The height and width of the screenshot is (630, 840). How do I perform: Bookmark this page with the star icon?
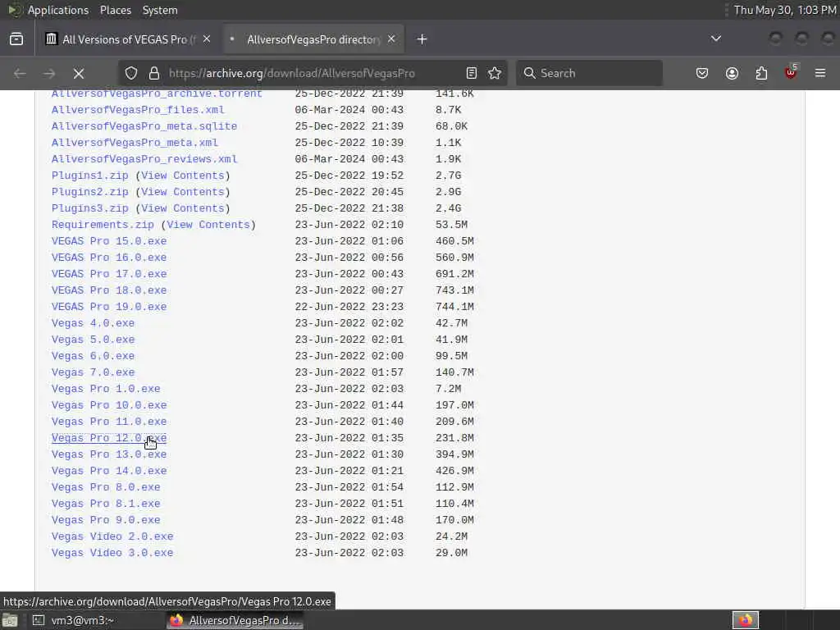pos(495,73)
